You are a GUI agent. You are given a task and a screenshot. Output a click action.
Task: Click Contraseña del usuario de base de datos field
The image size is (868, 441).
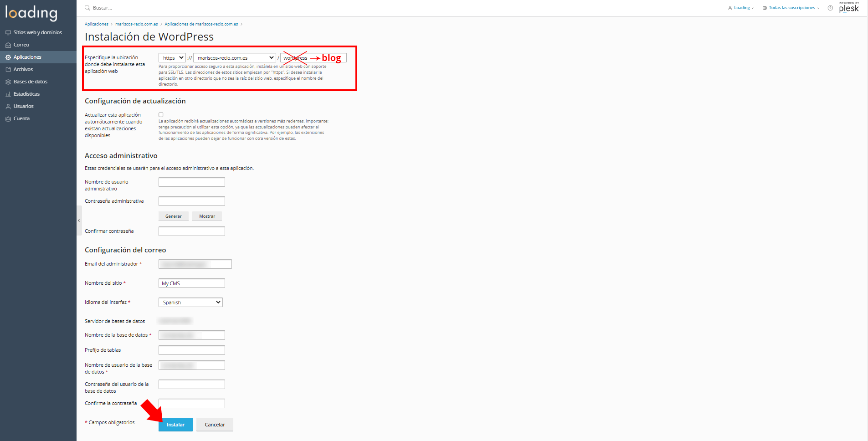(x=192, y=385)
